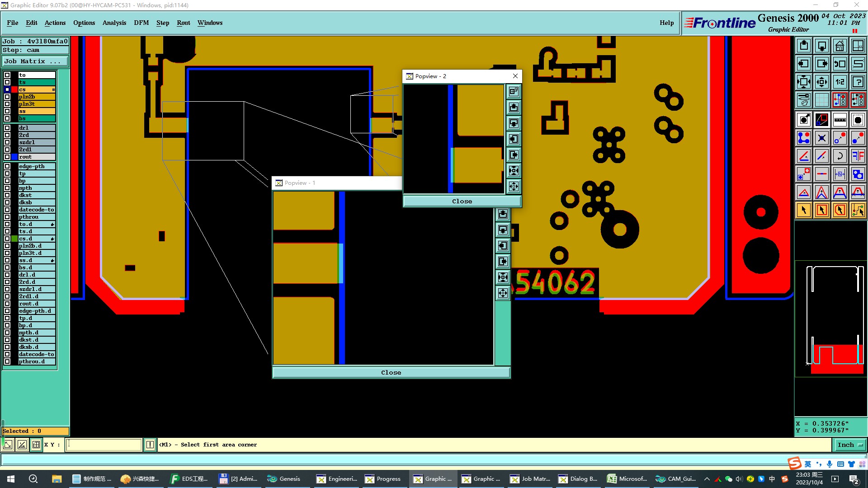Expand the cs layer options marker
The height and width of the screenshot is (488, 868).
53,89
